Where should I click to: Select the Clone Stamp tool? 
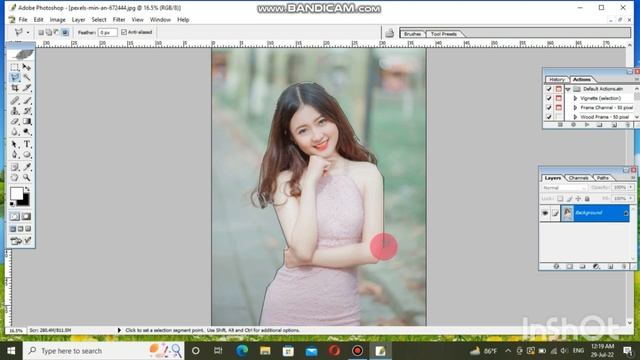tap(15, 111)
